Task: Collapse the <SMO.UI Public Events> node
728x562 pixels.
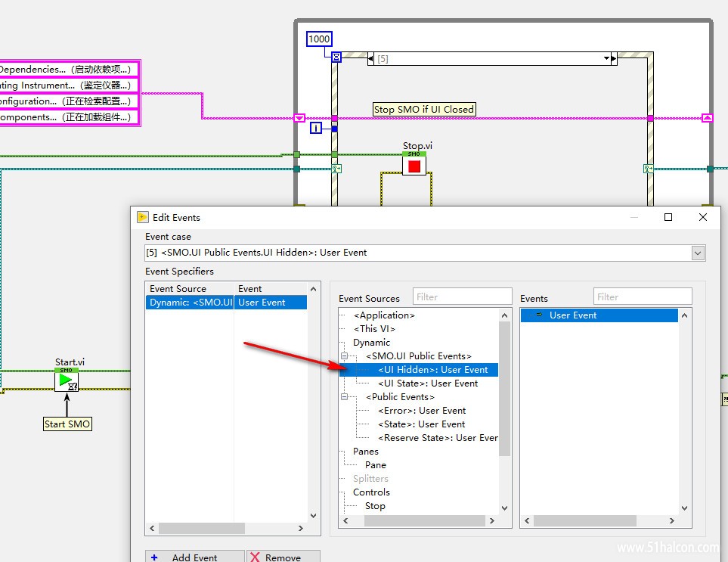Action: pyautogui.click(x=345, y=356)
